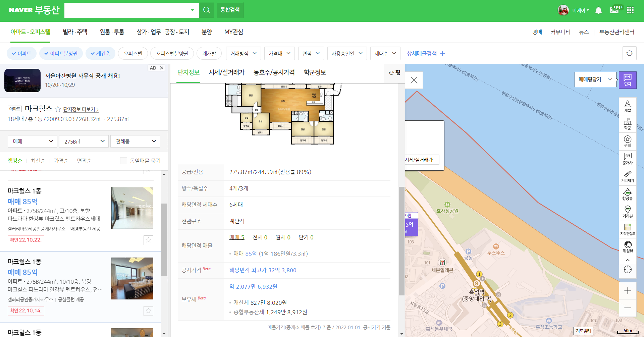The height and width of the screenshot is (337, 644).
Task: Toggle the 단지 map button
Action: pyautogui.click(x=628, y=80)
